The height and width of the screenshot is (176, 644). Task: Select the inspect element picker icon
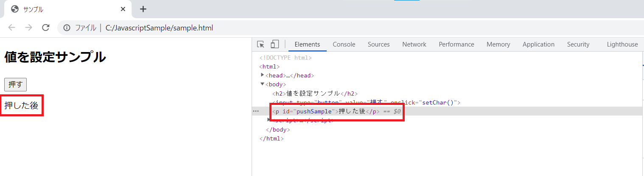coord(261,44)
